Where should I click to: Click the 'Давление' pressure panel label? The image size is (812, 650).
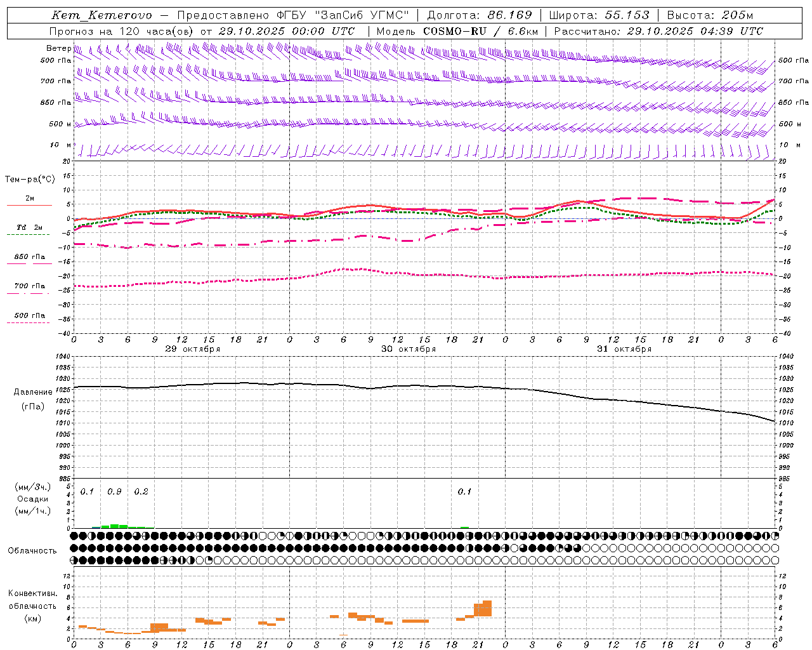33,392
